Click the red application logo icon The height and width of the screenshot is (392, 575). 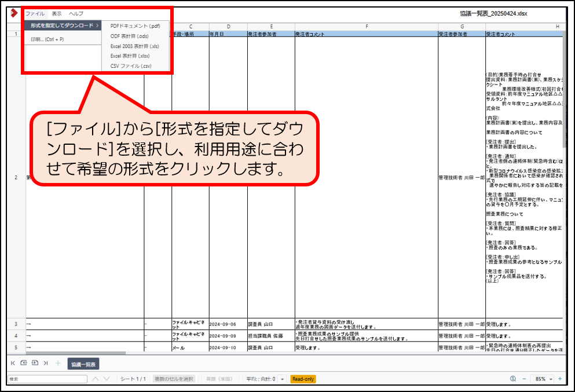coord(14,13)
